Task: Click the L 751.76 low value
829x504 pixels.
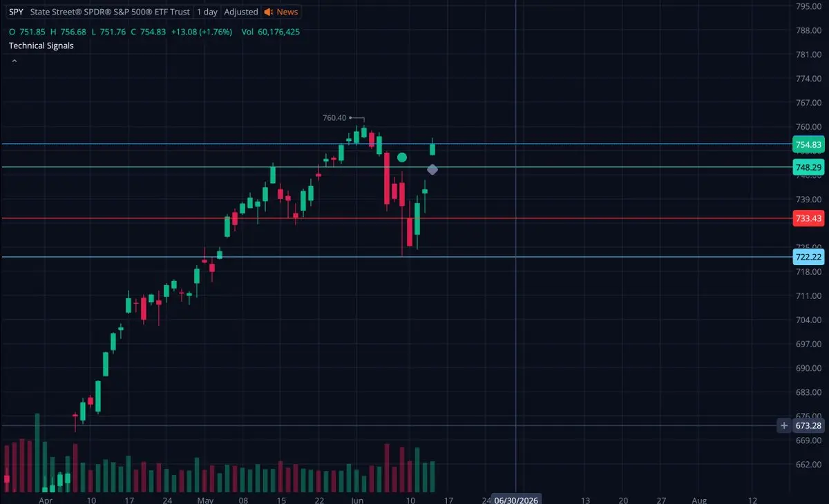Action: pyautogui.click(x=108, y=32)
